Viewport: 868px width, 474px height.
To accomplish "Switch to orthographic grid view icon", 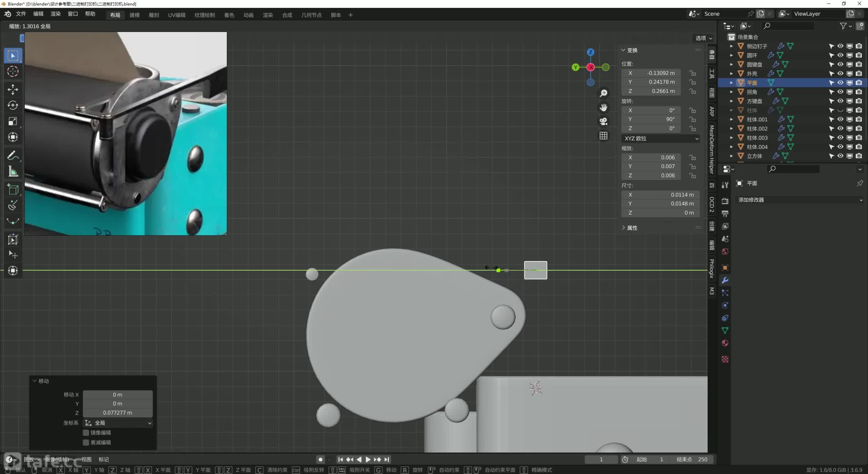I will click(x=604, y=136).
